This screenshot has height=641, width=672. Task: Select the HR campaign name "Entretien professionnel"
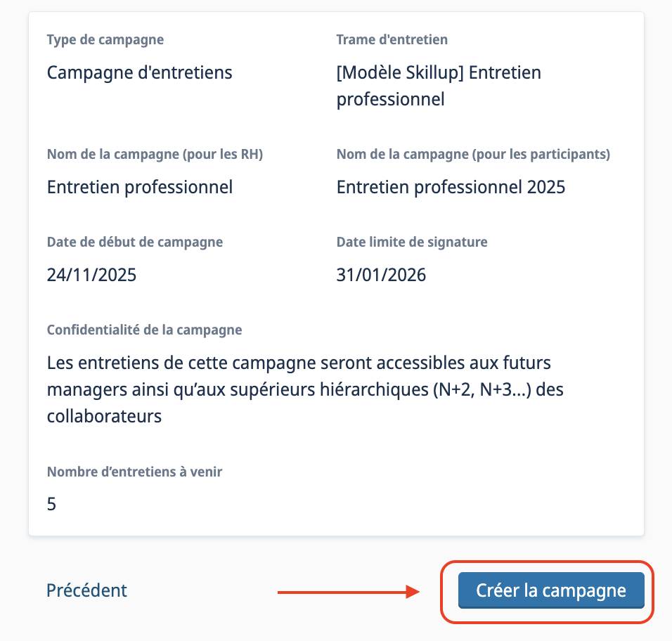139,187
